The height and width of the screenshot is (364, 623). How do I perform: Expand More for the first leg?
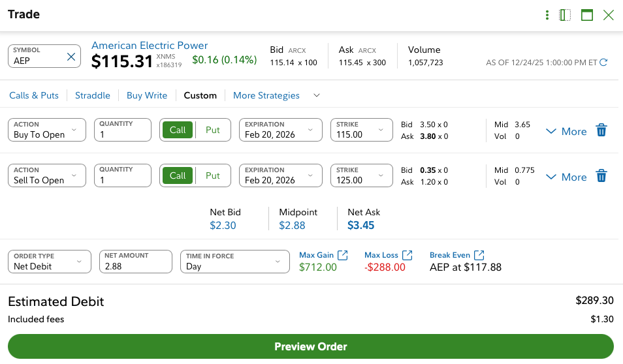pyautogui.click(x=566, y=131)
